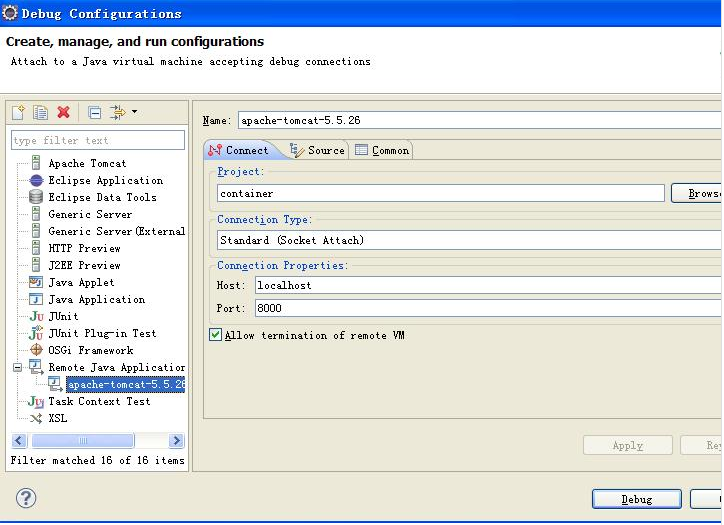Click the Duplicate configuration icon
Screen dimensions: 724x525
[x=40, y=113]
